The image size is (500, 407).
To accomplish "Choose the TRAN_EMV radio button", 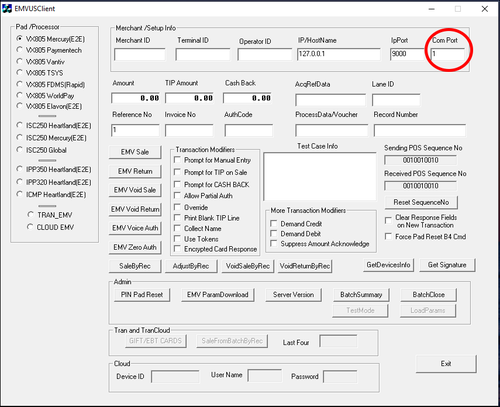I will coord(50,215).
